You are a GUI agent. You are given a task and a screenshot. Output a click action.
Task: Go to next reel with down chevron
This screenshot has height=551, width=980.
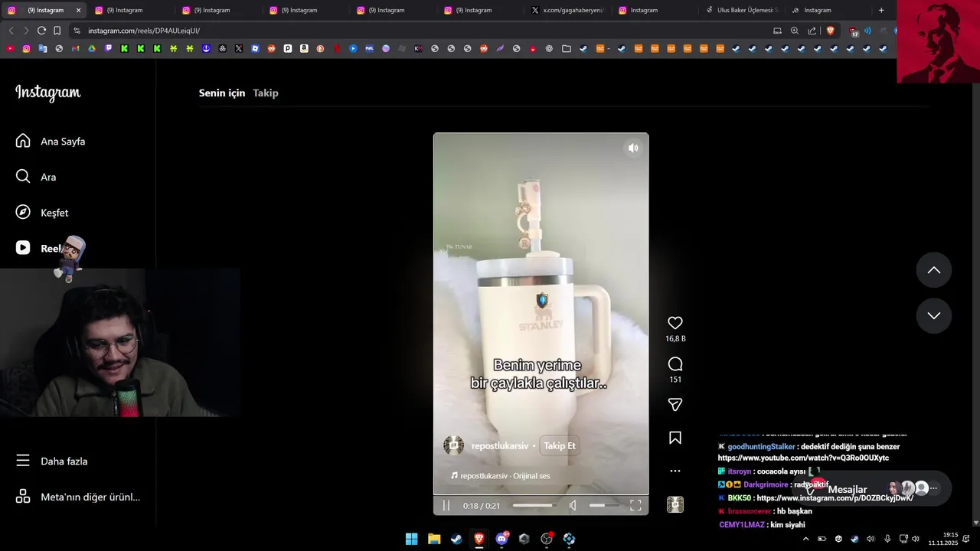[x=934, y=316]
